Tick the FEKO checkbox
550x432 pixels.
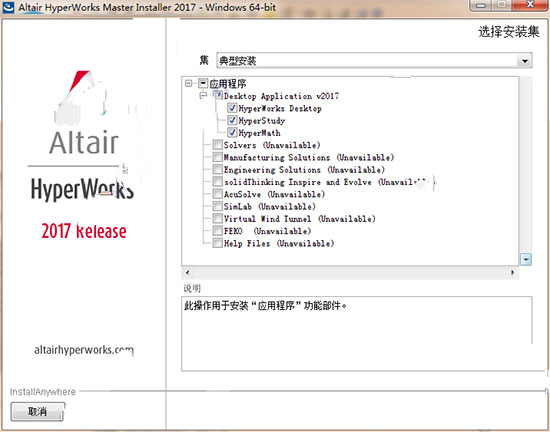217,231
